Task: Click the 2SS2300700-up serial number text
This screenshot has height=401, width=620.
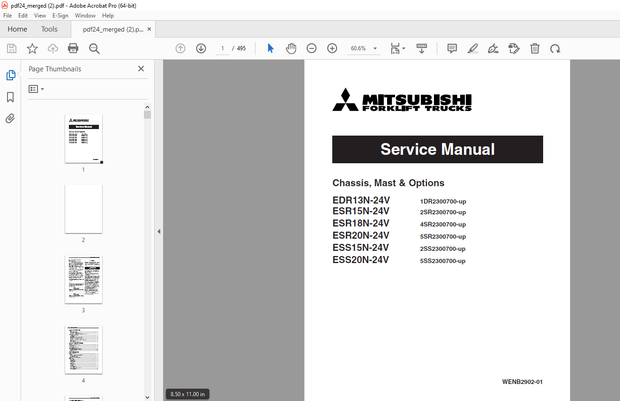Action: click(x=442, y=249)
